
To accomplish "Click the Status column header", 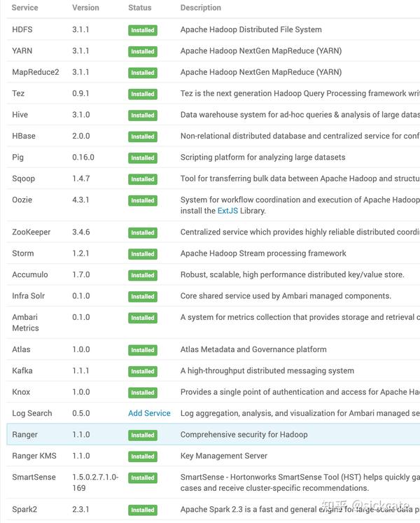I will point(140,8).
